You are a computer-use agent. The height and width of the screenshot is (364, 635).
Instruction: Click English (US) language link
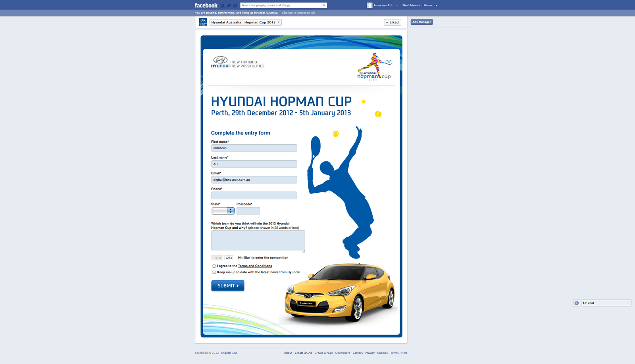click(x=229, y=353)
